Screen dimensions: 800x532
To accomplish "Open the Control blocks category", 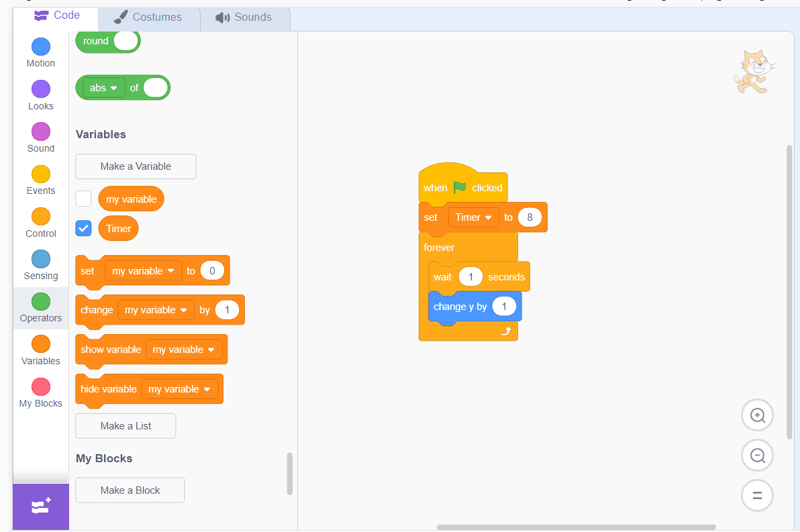I will point(40,222).
